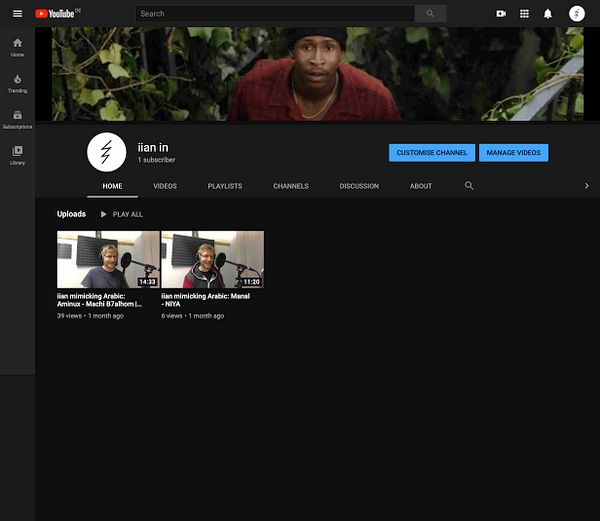Expand channel tabs right chevron
The width and height of the screenshot is (600, 521).
[x=586, y=186]
